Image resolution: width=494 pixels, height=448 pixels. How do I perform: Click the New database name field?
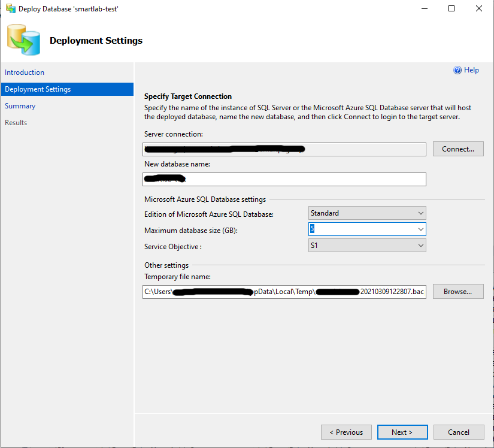pyautogui.click(x=284, y=179)
